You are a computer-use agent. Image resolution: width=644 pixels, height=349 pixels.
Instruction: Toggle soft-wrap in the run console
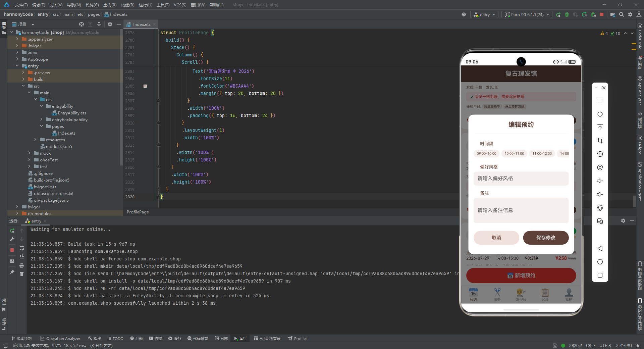(22, 248)
